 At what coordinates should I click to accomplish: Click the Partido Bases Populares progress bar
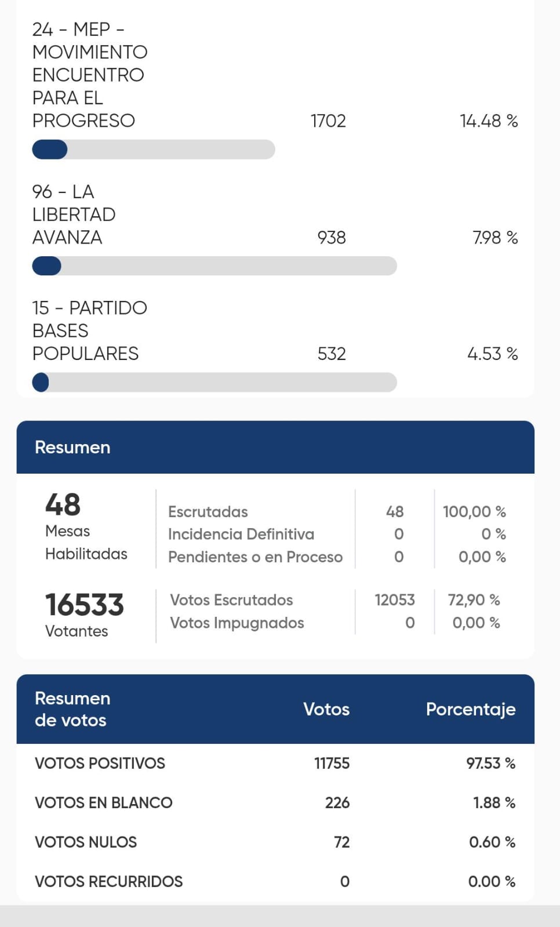pos(214,383)
